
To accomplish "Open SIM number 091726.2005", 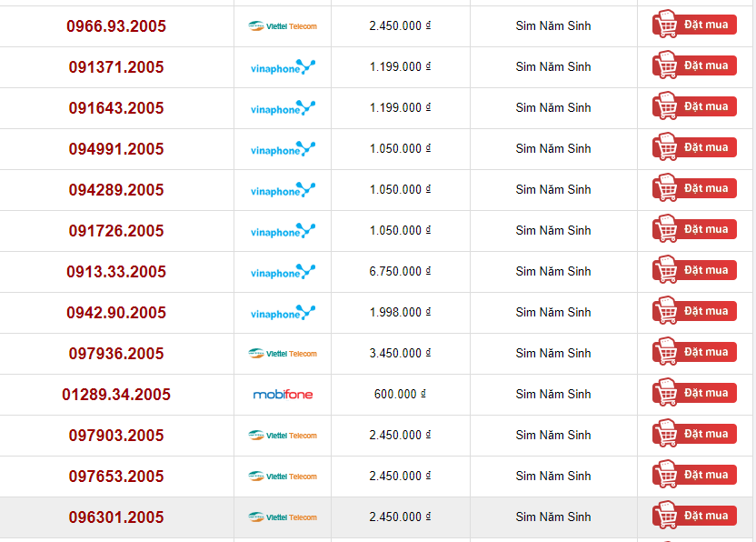I will [x=116, y=231].
